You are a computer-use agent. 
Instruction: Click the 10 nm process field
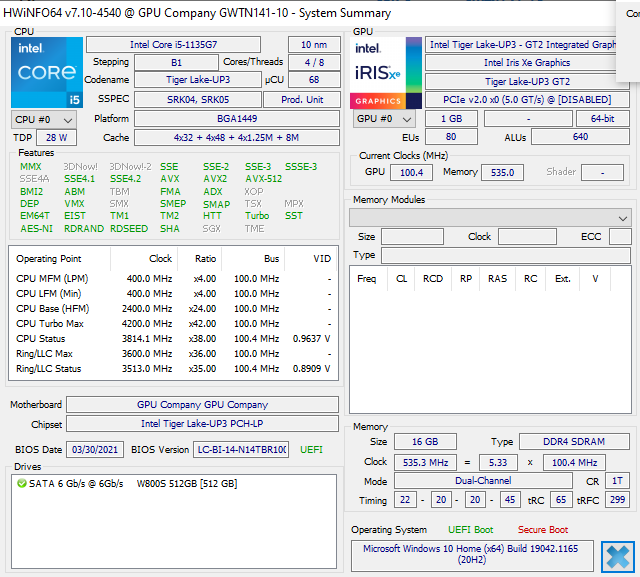[314, 44]
